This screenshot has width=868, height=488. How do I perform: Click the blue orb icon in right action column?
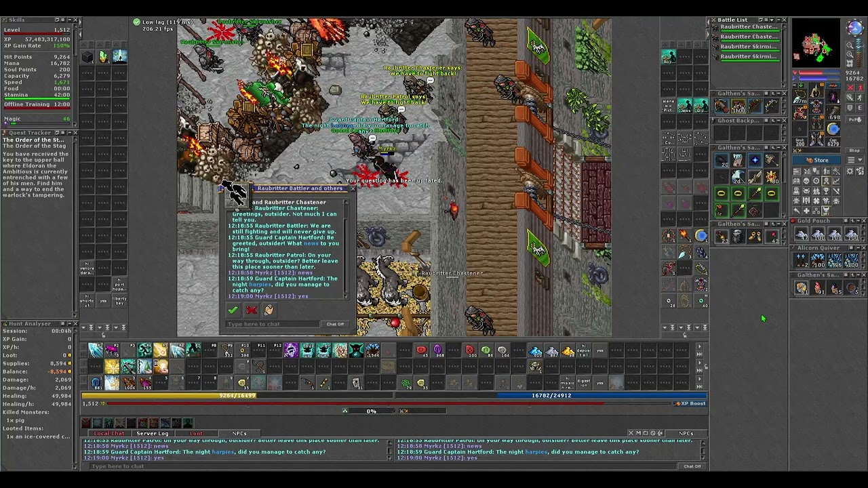[x=701, y=235]
